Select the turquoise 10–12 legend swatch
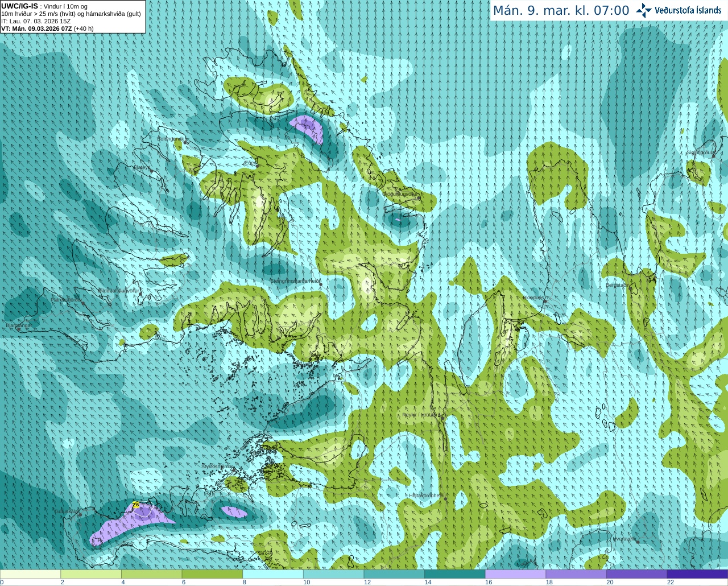The height and width of the screenshot is (586, 728). 333,574
